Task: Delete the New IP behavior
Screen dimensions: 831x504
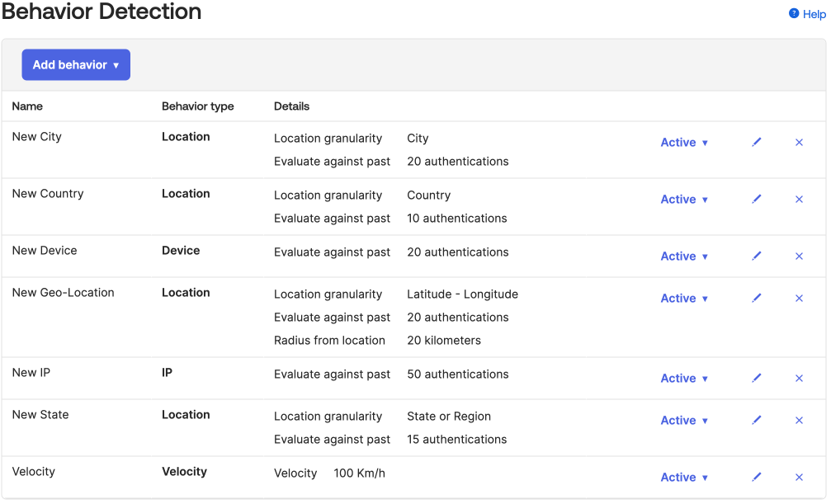Action: [799, 379]
